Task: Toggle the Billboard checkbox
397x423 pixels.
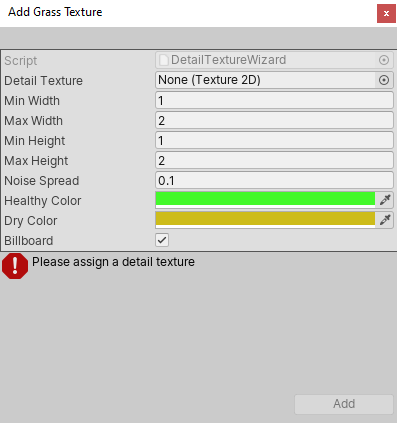Action: (162, 240)
